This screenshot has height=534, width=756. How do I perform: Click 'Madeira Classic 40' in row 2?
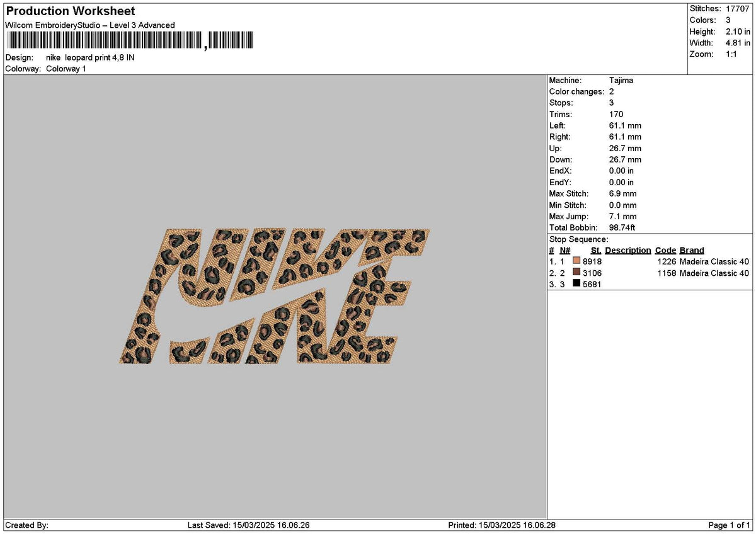click(x=714, y=273)
